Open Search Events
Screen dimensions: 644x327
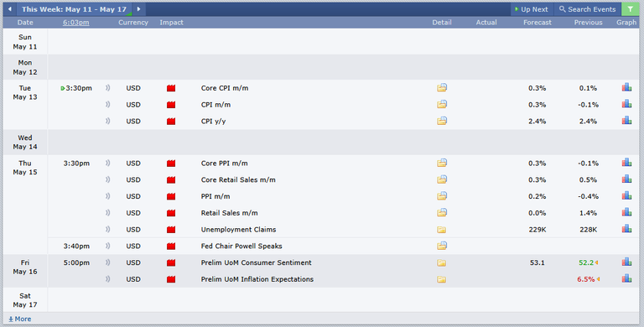tap(588, 9)
